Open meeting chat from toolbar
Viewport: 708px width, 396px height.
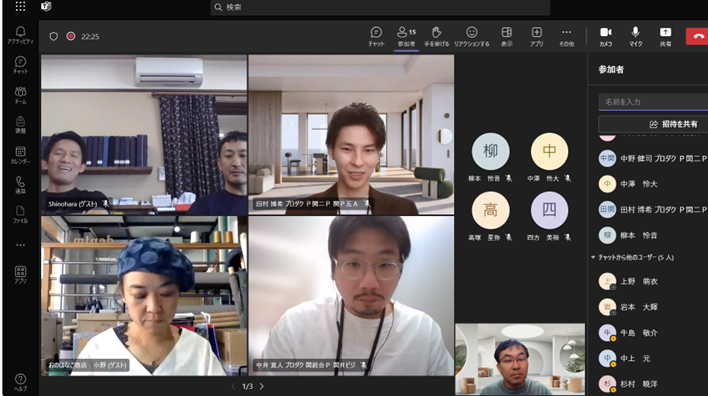[376, 37]
